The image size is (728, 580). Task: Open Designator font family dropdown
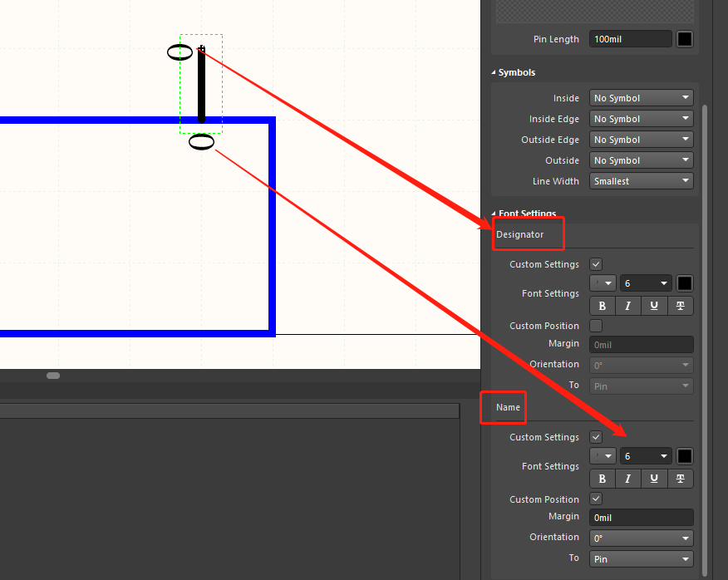pyautogui.click(x=603, y=283)
